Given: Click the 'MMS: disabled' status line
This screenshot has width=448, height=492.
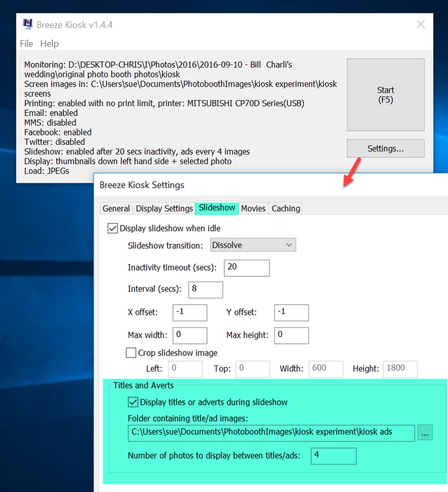Looking at the screenshot, I should tap(50, 123).
